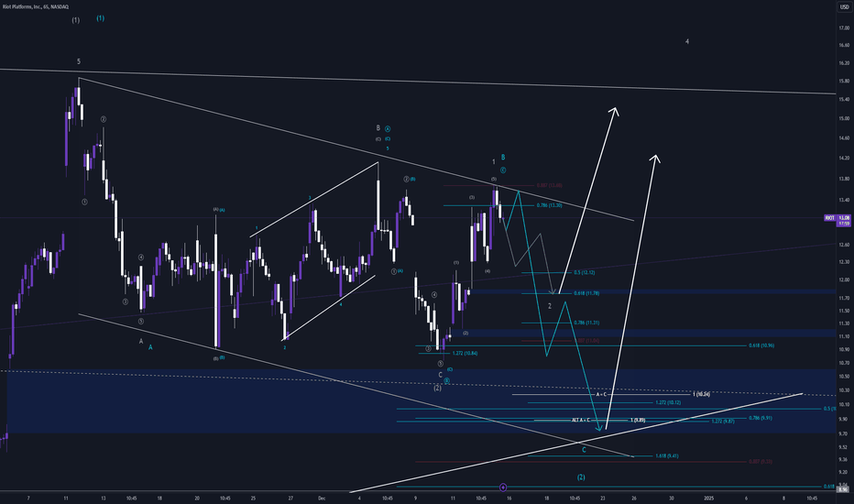Select the ALT A = C projection label
This screenshot has width=854, height=504.
[x=581, y=420]
